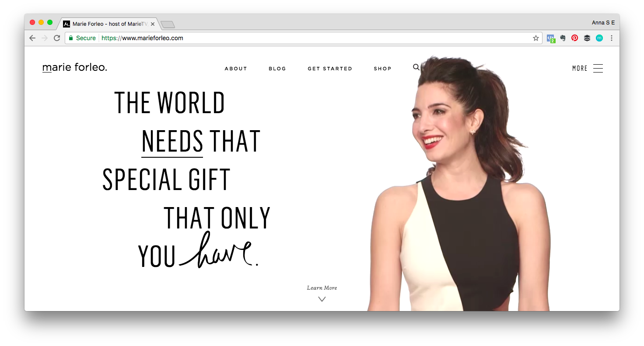Image resolution: width=644 pixels, height=346 pixels.
Task: Go forward using the forward arrow
Action: click(44, 38)
